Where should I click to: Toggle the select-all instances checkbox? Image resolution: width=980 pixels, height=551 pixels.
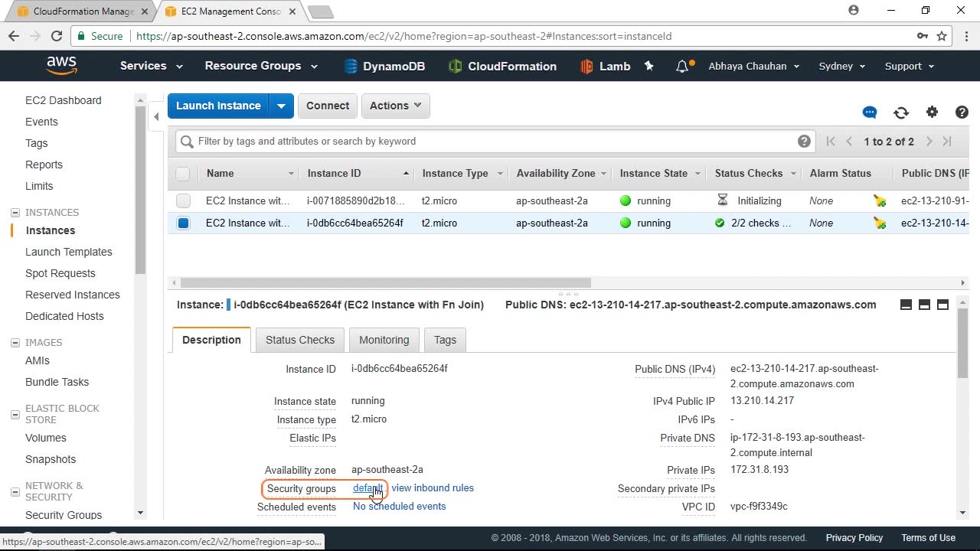(x=182, y=174)
